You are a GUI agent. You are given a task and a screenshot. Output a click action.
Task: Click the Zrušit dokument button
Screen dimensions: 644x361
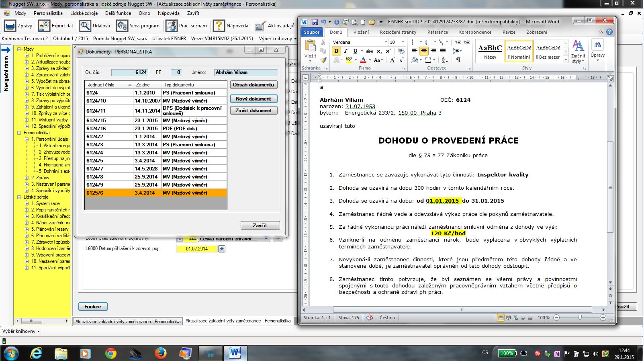click(x=254, y=110)
